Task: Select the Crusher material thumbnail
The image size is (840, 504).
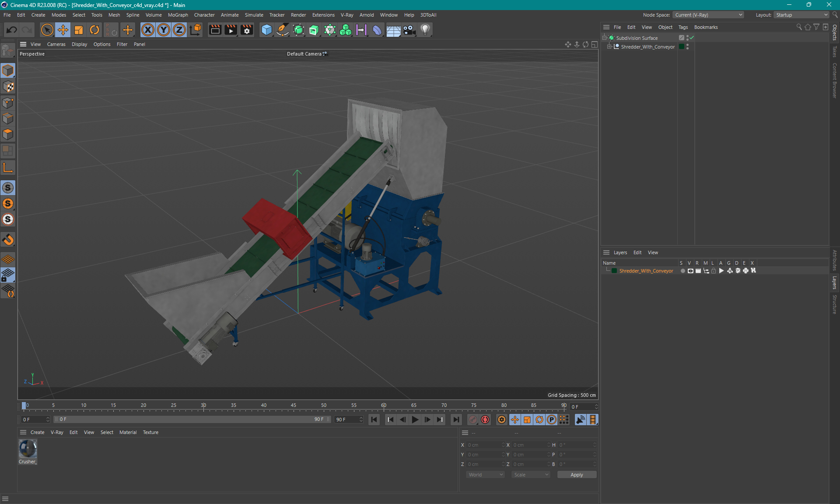Action: (x=28, y=449)
